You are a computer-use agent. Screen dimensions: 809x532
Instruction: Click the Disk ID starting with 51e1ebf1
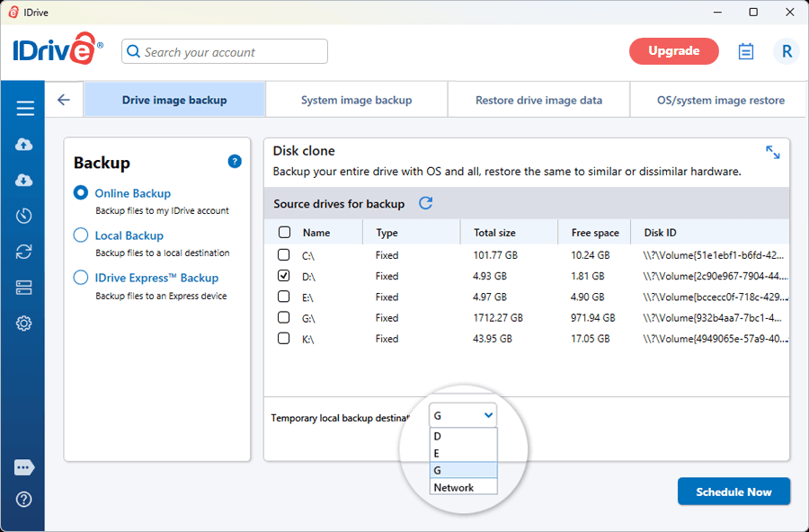[x=714, y=255]
